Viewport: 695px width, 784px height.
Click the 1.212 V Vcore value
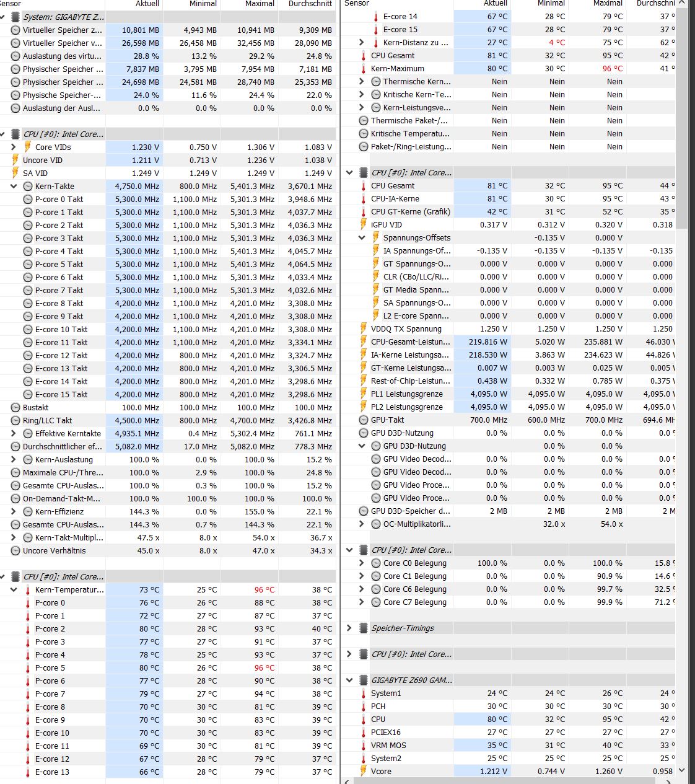tap(494, 771)
